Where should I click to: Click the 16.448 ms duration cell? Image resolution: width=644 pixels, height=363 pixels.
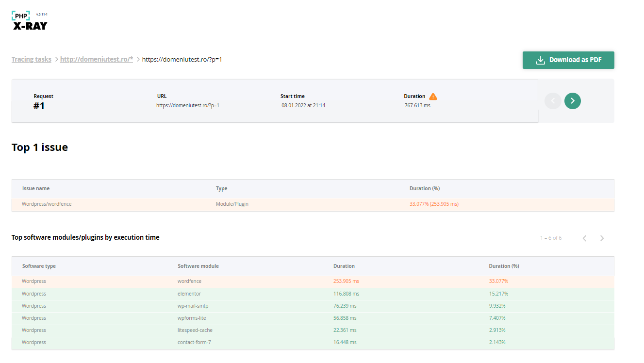click(345, 342)
